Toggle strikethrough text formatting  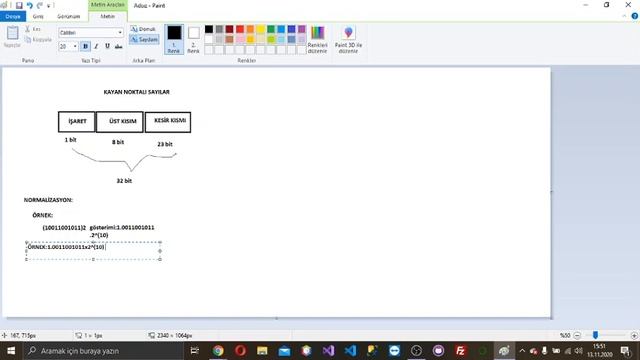pyautogui.click(x=118, y=47)
